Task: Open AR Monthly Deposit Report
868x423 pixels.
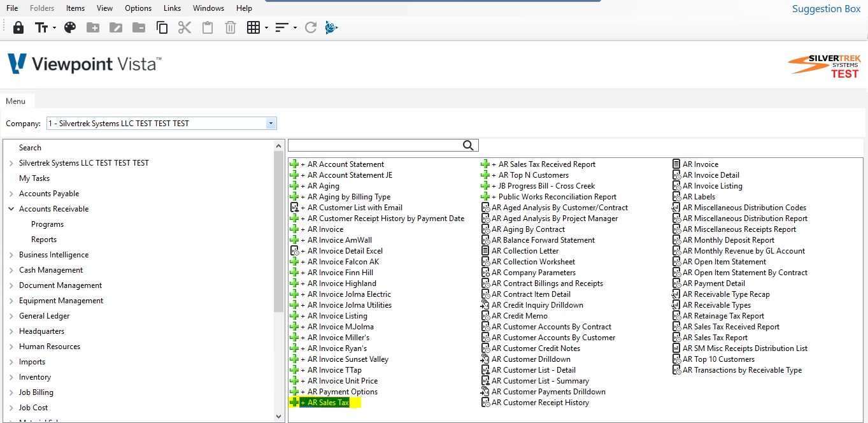Action: pyautogui.click(x=729, y=240)
